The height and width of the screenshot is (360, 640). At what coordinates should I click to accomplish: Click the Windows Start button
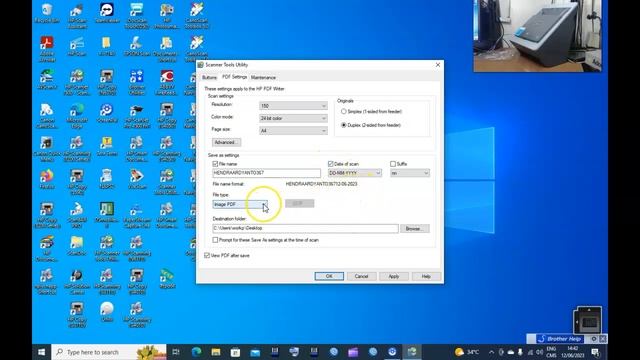[x=42, y=352]
